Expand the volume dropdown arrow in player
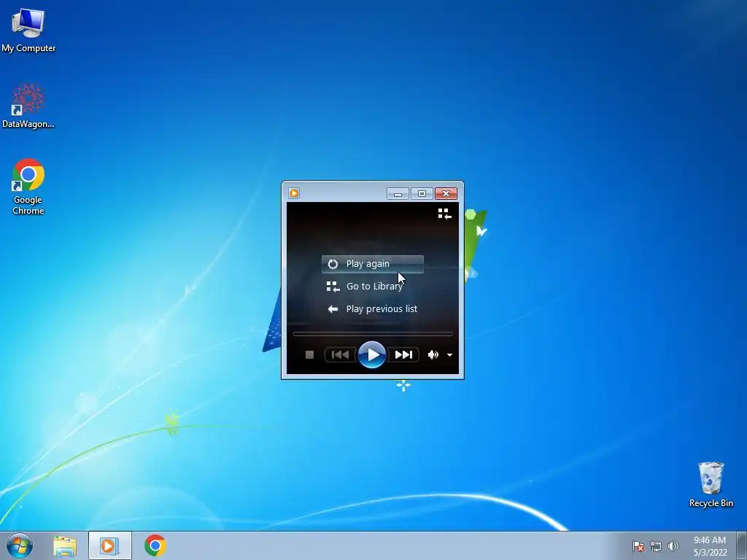747x560 pixels. tap(449, 355)
